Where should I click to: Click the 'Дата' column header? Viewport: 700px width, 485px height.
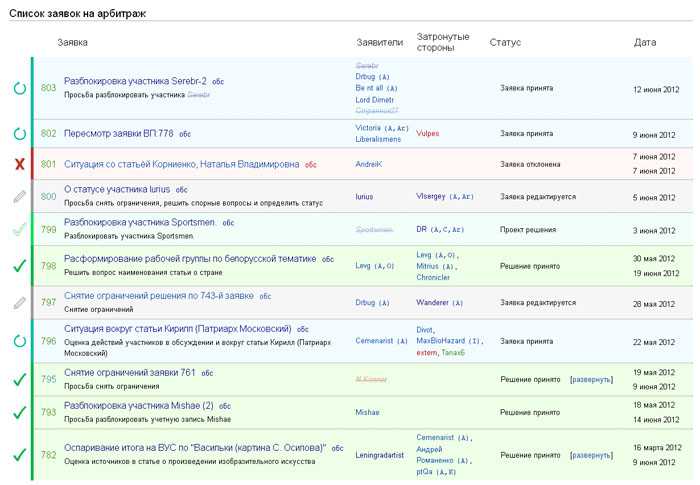point(645,43)
